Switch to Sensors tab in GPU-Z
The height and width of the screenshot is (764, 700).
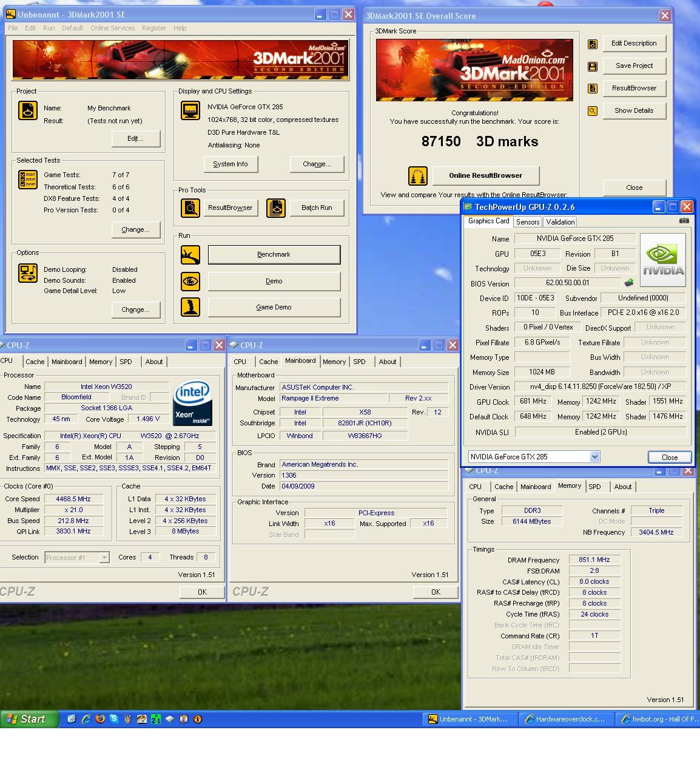point(528,222)
